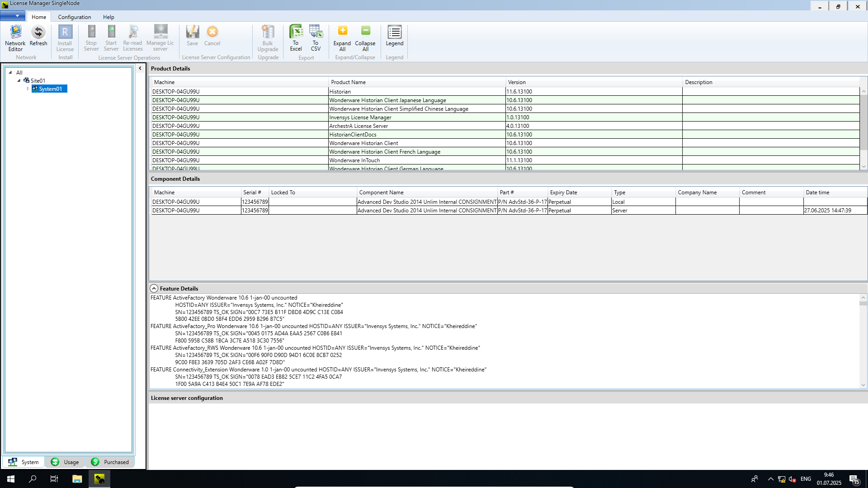Screen dimensions: 868x488
Task: Collapse the Feature Details section
Action: coord(154,288)
